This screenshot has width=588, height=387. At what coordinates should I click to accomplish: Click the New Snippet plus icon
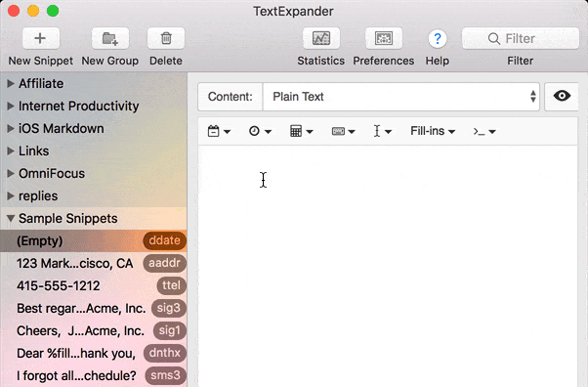click(40, 38)
